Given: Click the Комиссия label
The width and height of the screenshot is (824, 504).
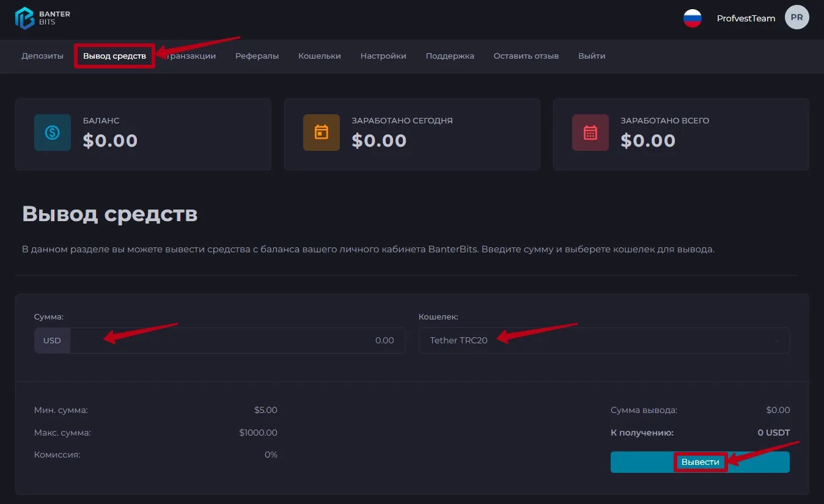Looking at the screenshot, I should 57,455.
